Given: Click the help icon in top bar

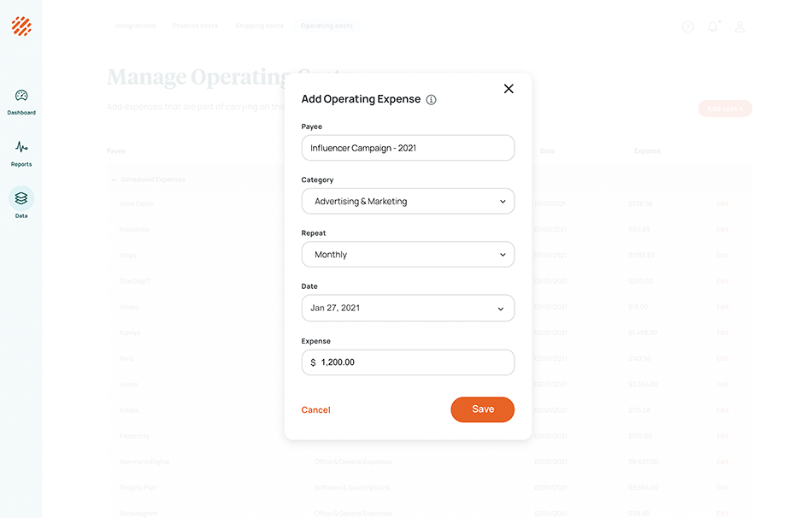Looking at the screenshot, I should (x=688, y=26).
